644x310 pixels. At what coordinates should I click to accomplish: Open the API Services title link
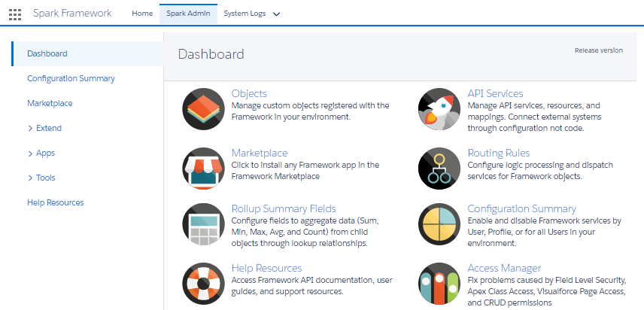[x=495, y=93]
